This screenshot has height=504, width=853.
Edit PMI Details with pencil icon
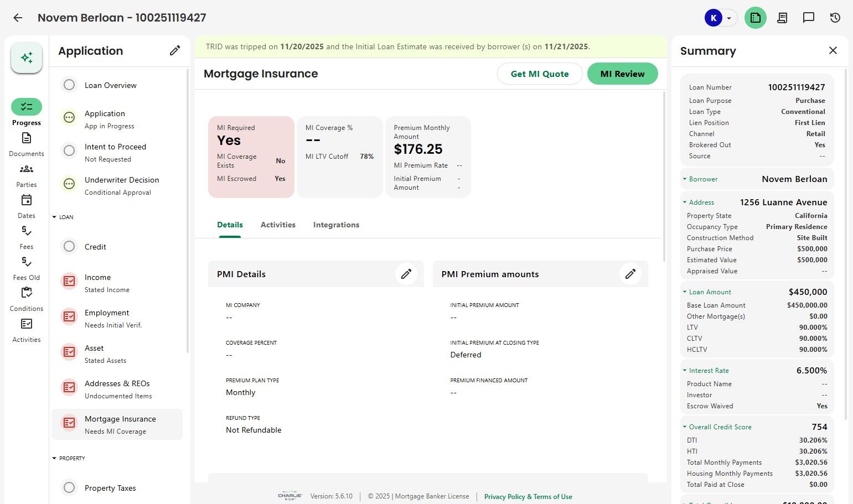coord(406,274)
